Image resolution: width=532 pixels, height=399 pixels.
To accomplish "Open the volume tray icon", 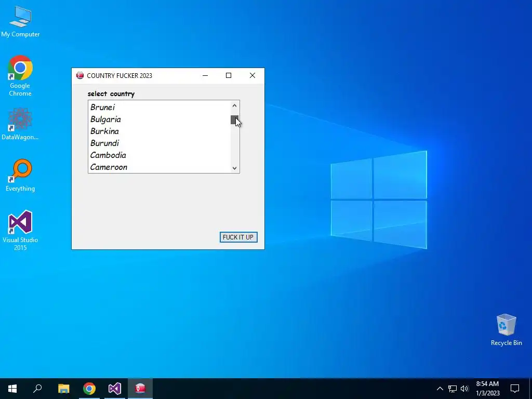I will pos(464,389).
